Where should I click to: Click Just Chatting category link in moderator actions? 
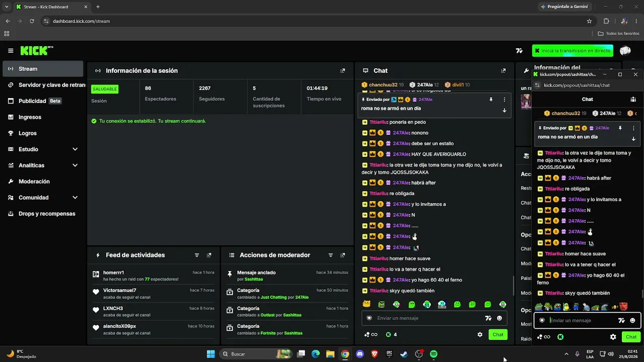(x=273, y=297)
